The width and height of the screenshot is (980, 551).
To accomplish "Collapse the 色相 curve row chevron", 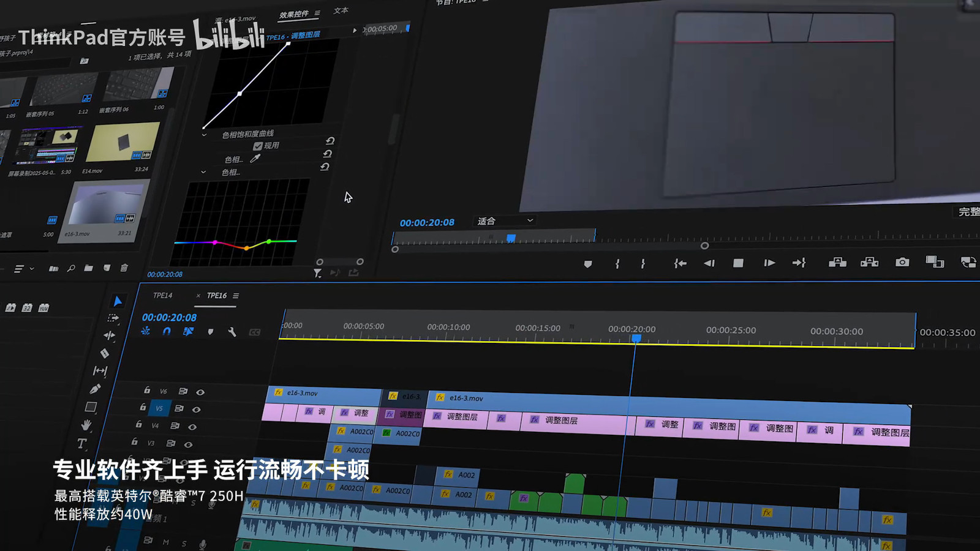I will pyautogui.click(x=203, y=173).
